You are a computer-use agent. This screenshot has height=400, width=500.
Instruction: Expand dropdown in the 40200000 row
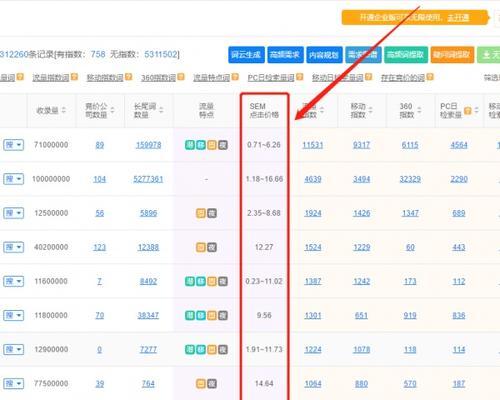[x=14, y=247]
